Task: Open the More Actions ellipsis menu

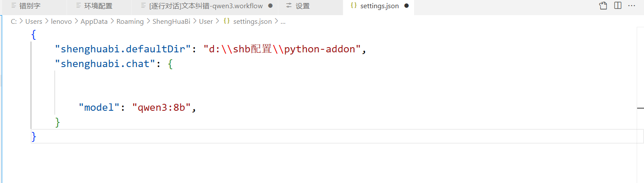Action: [631, 6]
